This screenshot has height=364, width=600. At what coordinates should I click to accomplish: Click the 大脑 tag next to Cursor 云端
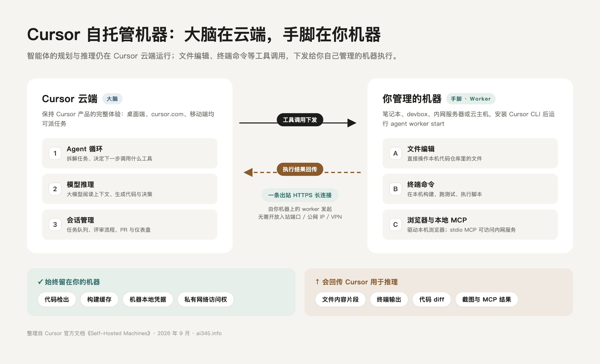click(x=112, y=99)
